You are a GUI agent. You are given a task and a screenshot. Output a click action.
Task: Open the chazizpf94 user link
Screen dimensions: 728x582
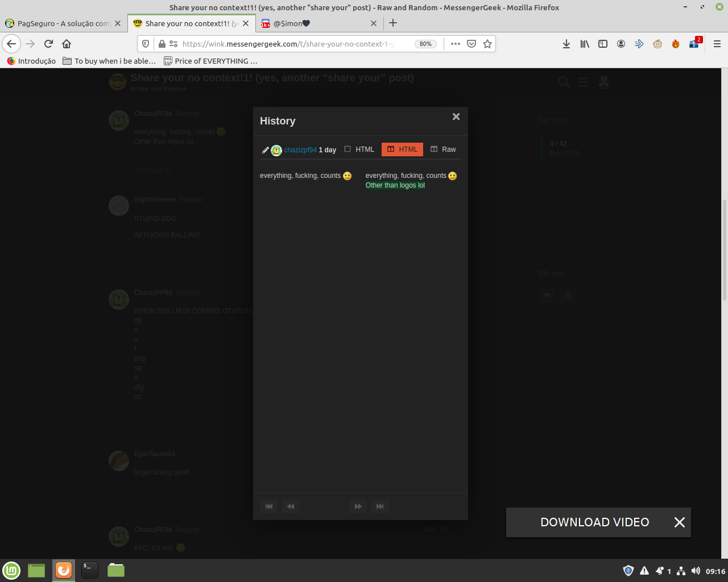(x=300, y=150)
